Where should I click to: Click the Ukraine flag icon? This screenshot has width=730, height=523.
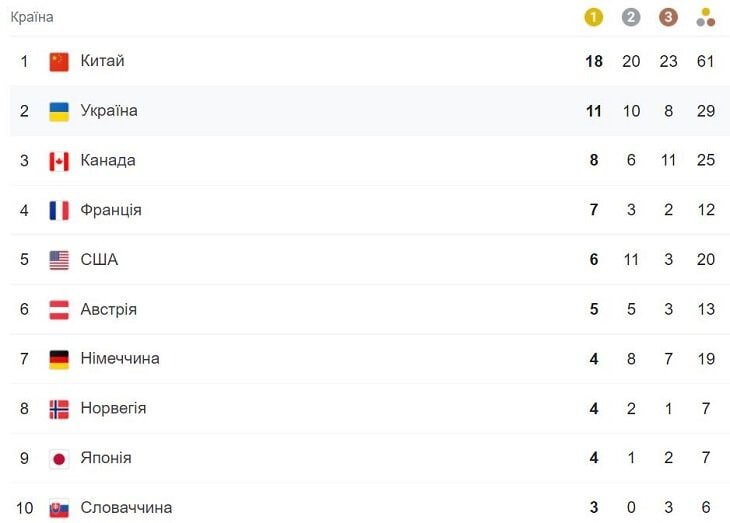pyautogui.click(x=59, y=111)
